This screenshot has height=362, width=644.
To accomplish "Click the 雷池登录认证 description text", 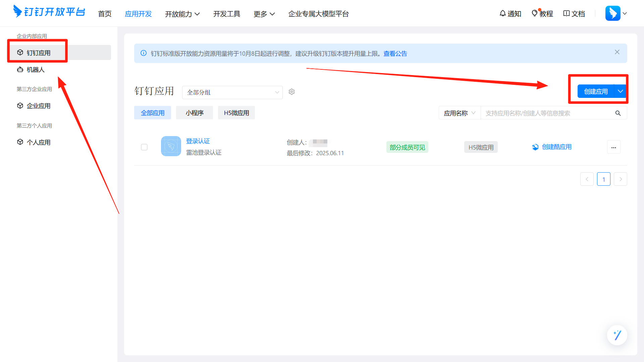I will pyautogui.click(x=204, y=153).
